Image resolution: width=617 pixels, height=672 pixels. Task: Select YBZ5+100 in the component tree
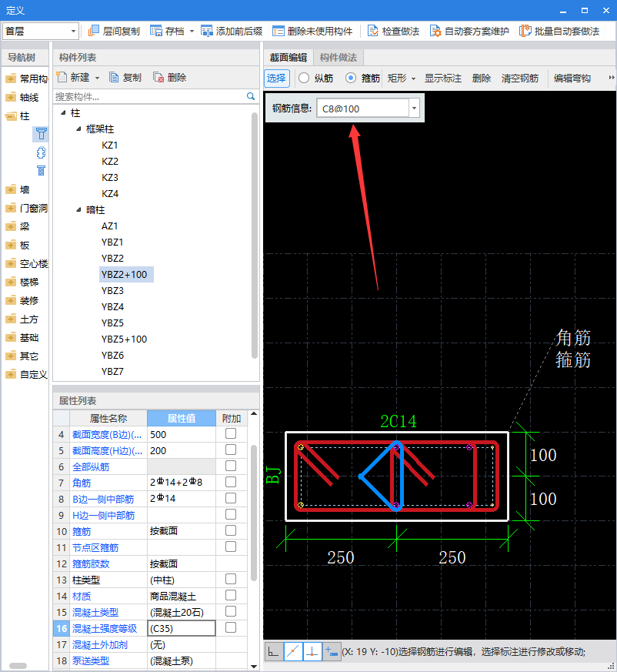pyautogui.click(x=125, y=339)
